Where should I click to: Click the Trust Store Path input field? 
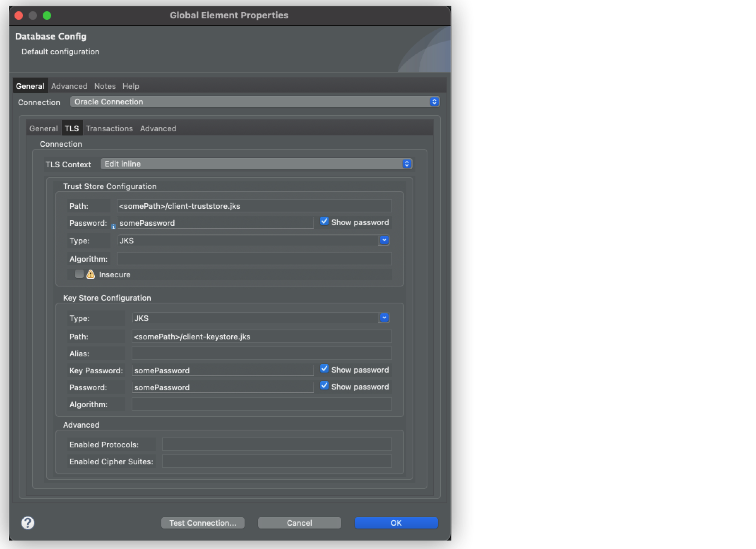253,205
